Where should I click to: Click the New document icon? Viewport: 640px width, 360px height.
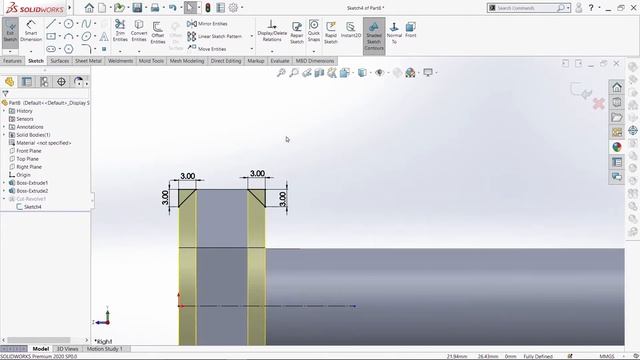102,8
